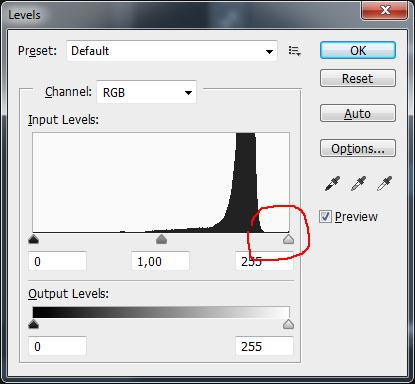Image resolution: width=415 pixels, height=384 pixels.
Task: Click the histogram display
Action: point(161,182)
